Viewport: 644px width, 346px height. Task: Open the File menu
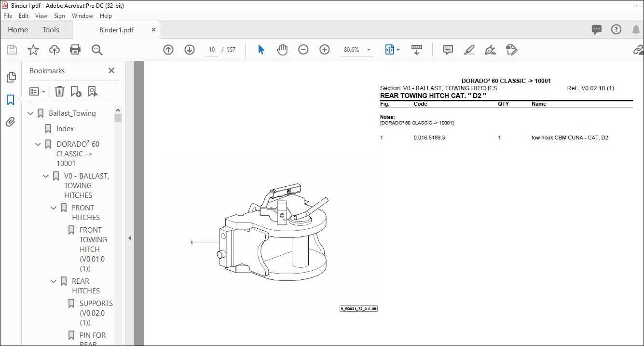pyautogui.click(x=8, y=16)
